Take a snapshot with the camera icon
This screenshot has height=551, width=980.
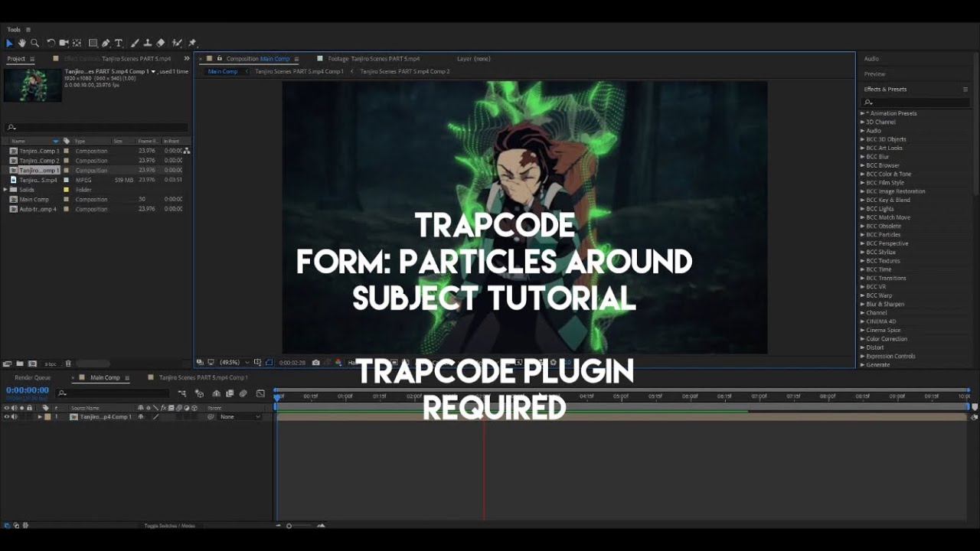pos(315,362)
